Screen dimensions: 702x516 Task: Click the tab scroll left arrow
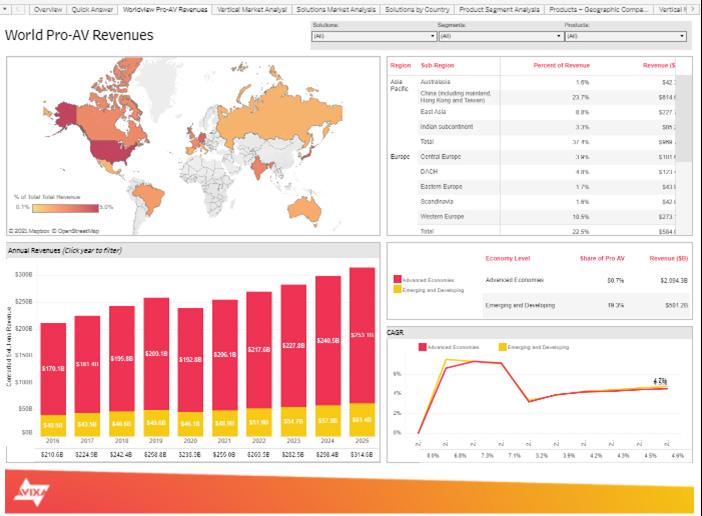click(18, 9)
